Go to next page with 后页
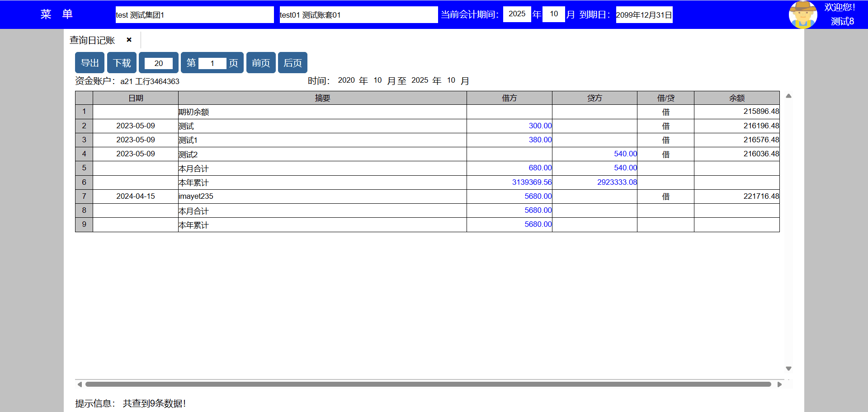 (x=292, y=63)
